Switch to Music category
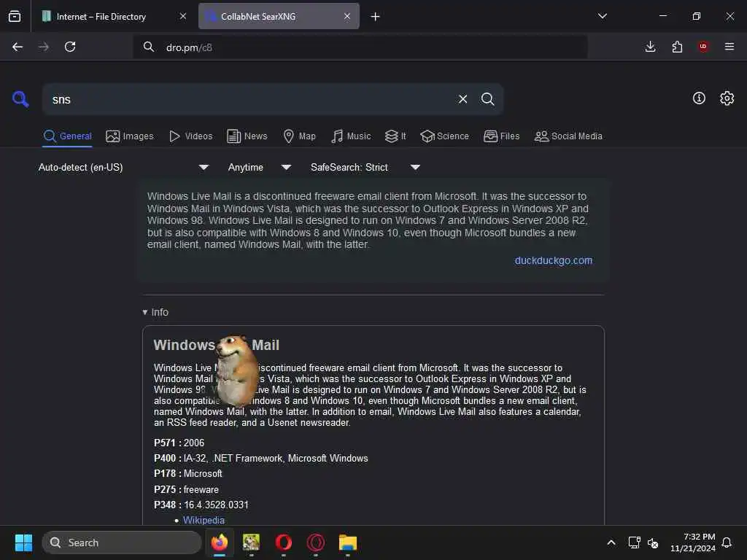The image size is (747, 560). pyautogui.click(x=351, y=136)
